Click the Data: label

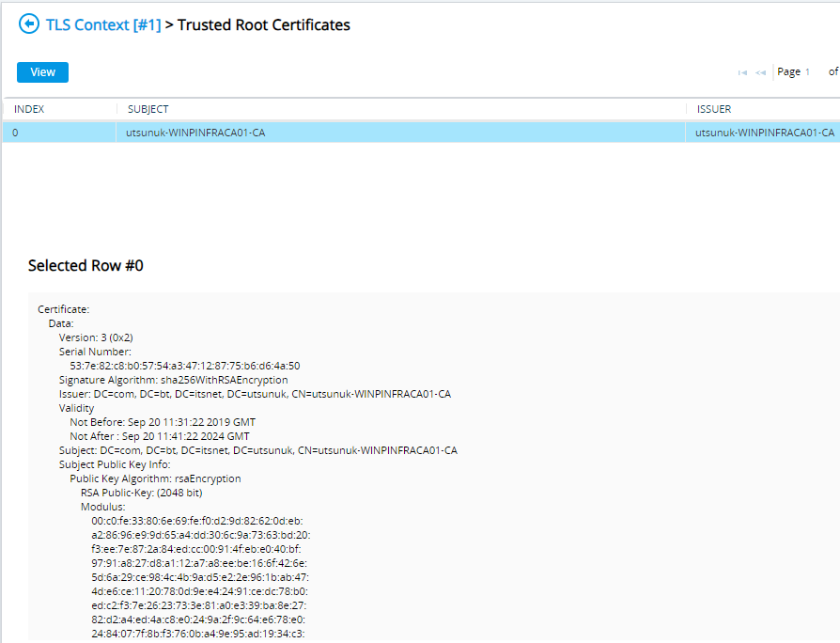[x=61, y=323]
